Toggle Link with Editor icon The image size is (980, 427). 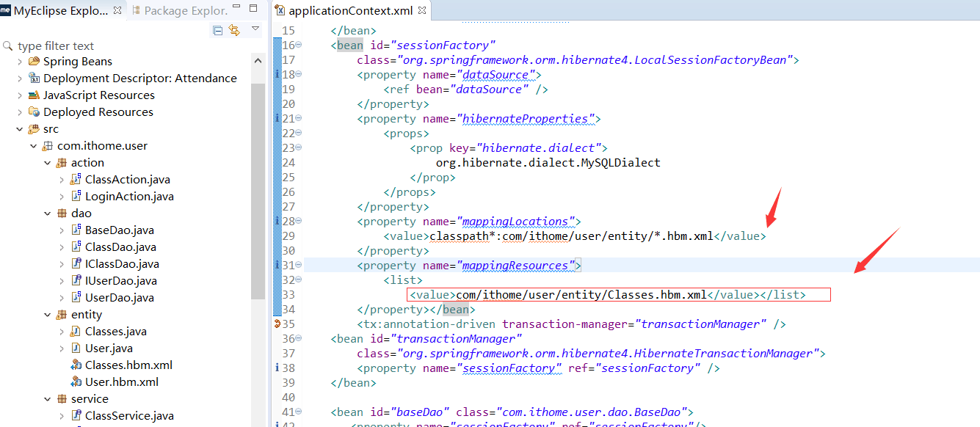click(x=234, y=30)
